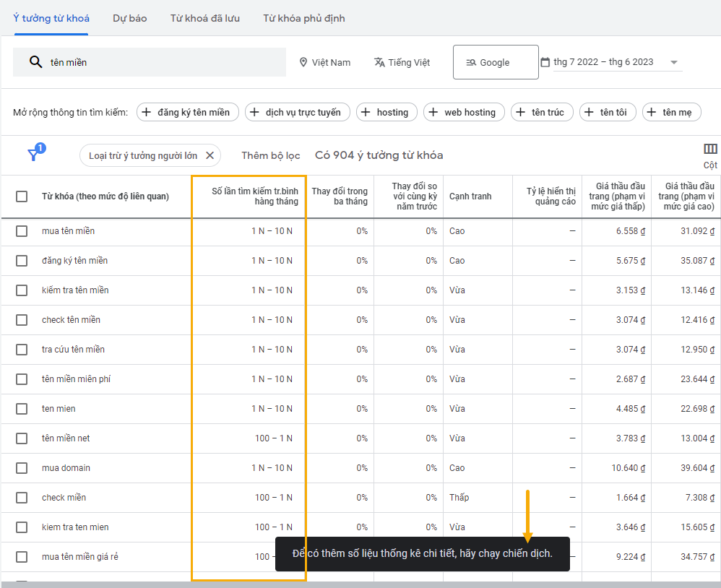Click the location pin icon for Việt Nam
The height and width of the screenshot is (588, 721).
coord(303,62)
